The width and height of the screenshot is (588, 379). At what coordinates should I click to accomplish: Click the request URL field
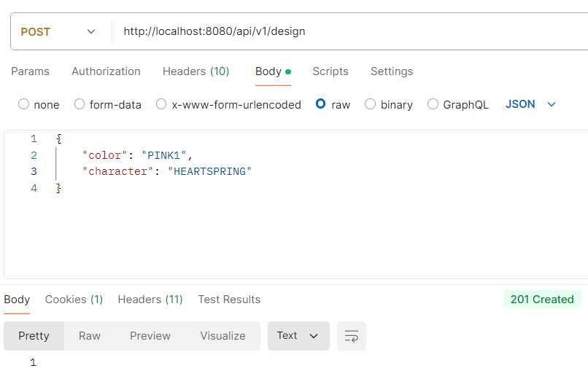352,31
